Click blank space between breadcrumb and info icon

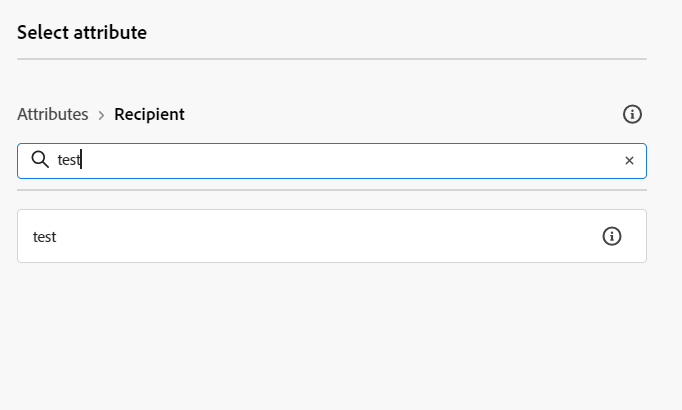click(x=400, y=114)
